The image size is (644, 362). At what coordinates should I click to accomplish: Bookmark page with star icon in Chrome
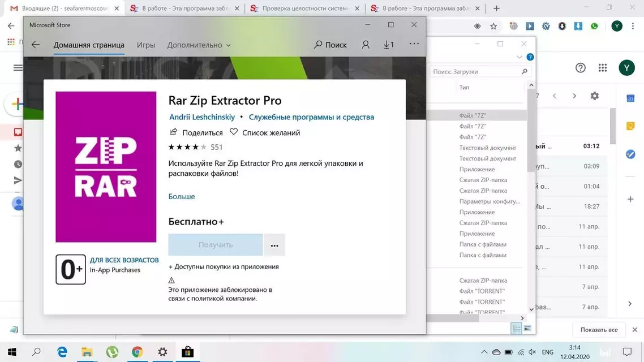coord(493,26)
